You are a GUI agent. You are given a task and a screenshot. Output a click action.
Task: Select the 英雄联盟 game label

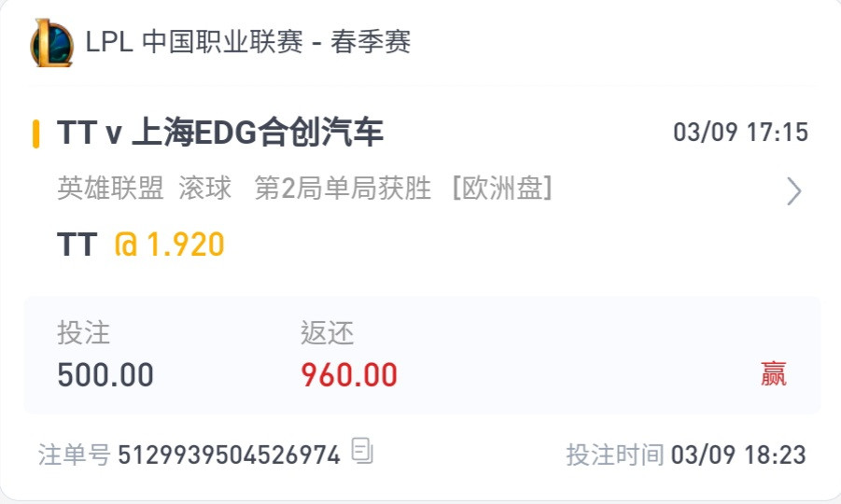pos(110,189)
